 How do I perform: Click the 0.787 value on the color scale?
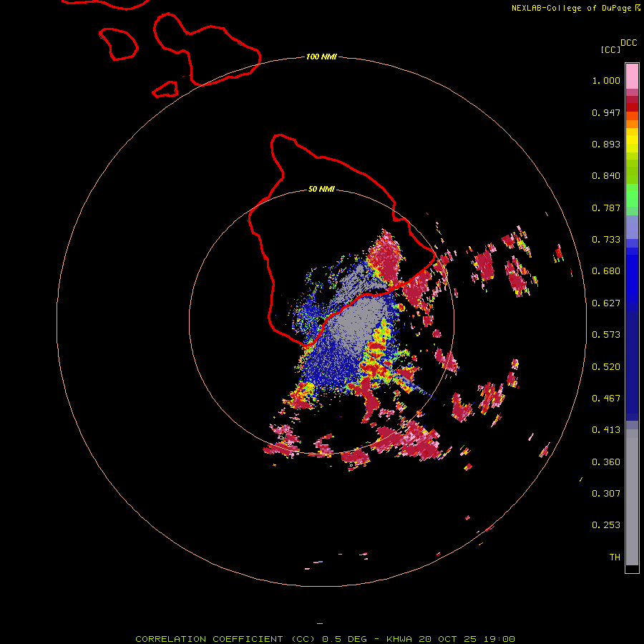tap(606, 208)
